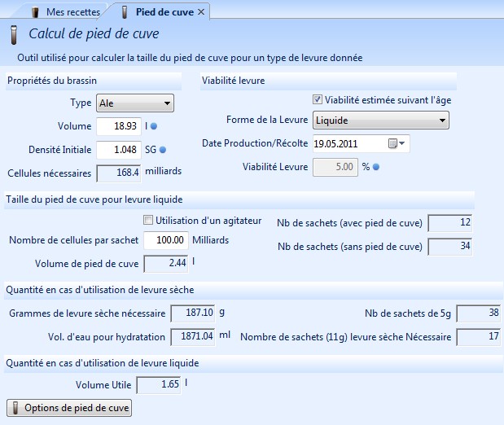The height and width of the screenshot is (425, 504).
Task: Close the Pied de cuve tab
Action: pos(201,12)
